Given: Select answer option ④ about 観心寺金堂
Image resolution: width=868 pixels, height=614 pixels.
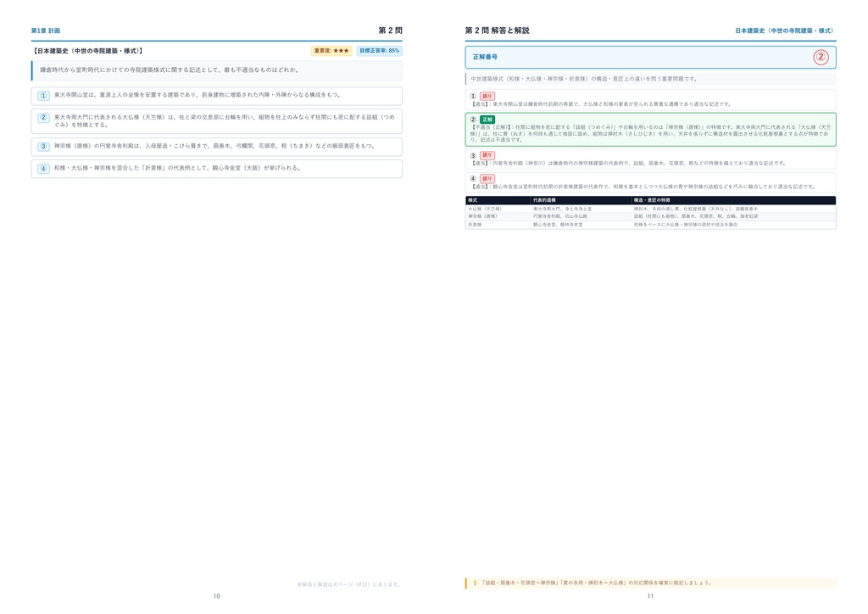Looking at the screenshot, I should coord(216,168).
